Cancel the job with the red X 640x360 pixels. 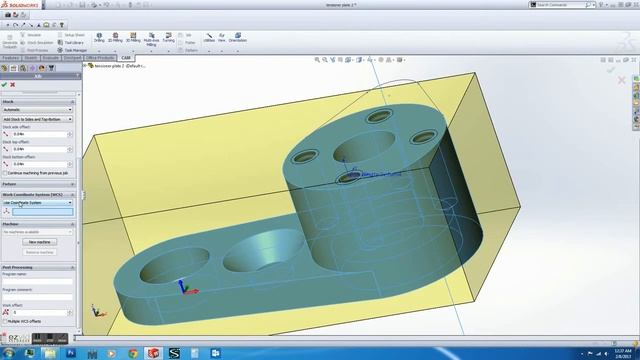tap(13, 84)
